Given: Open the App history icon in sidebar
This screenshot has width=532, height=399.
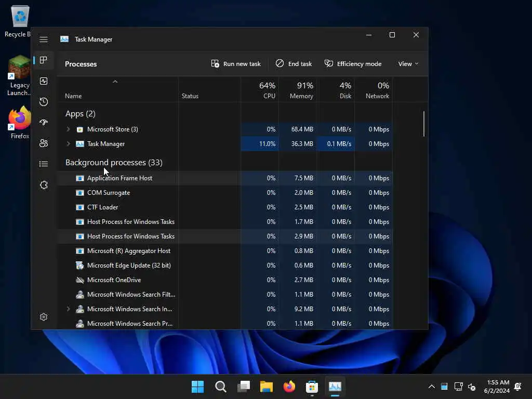Looking at the screenshot, I should 44,102.
